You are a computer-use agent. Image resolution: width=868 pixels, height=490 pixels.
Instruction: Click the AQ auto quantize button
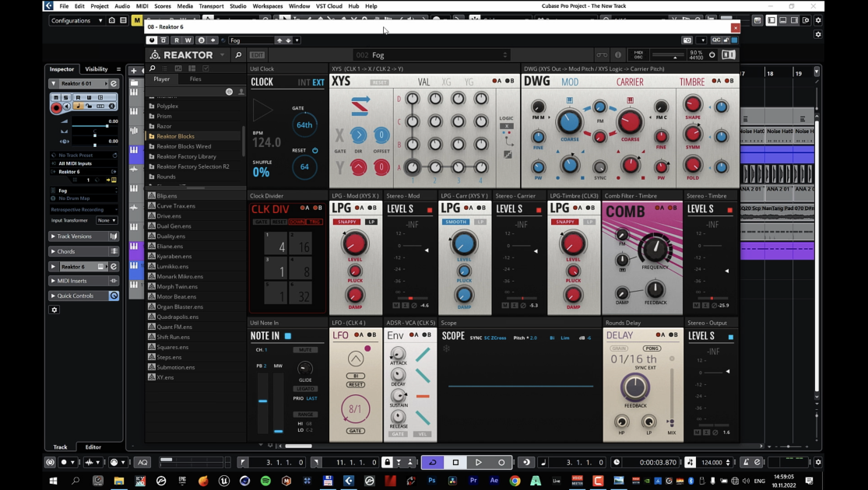(142, 462)
